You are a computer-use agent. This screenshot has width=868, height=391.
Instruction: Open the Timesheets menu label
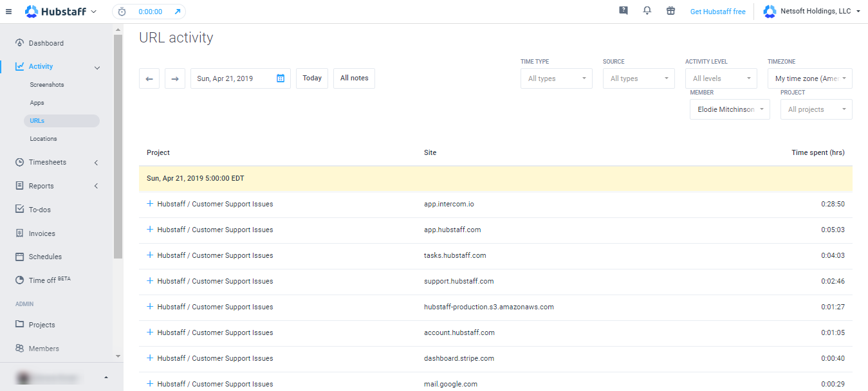48,162
